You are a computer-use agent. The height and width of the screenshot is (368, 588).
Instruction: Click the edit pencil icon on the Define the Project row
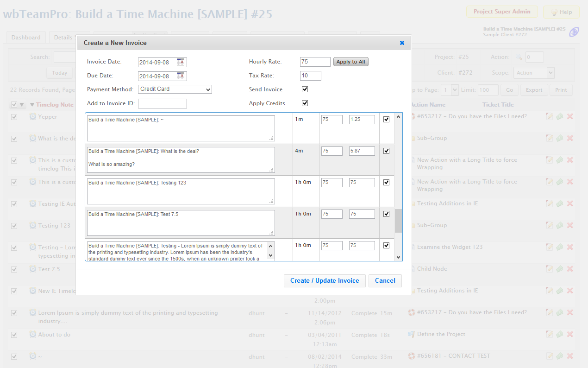[550, 334]
